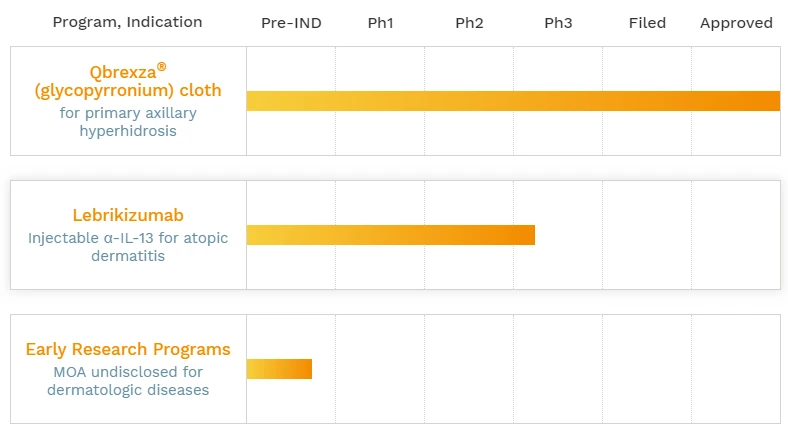Click the Qbrexza pipeline progress bar
This screenshot has width=788, height=435.
tap(513, 101)
